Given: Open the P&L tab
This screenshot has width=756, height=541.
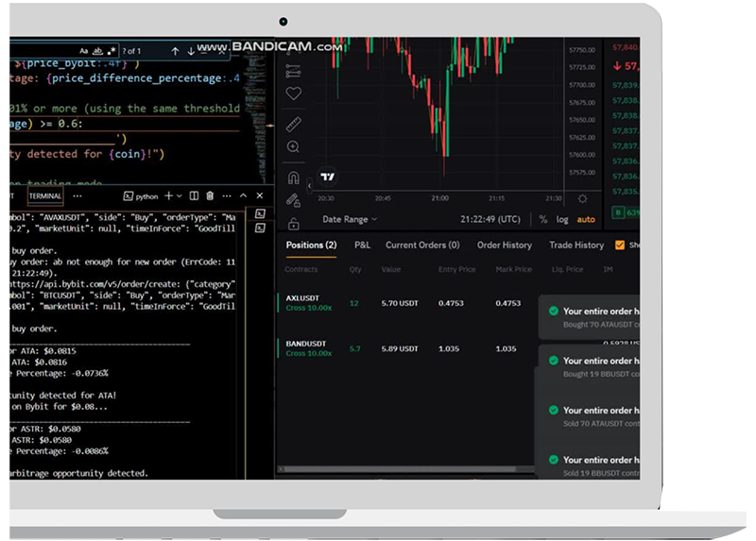Looking at the screenshot, I should [x=362, y=245].
